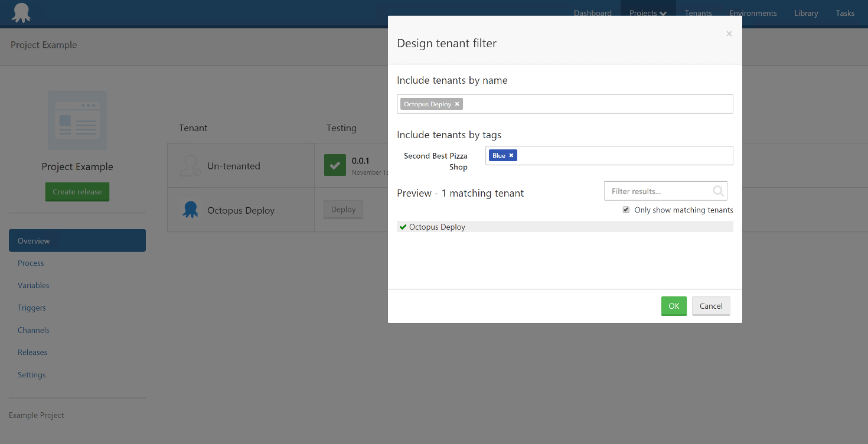This screenshot has height=444, width=868.
Task: Click the Octopus Deploy logo
Action: pyautogui.click(x=21, y=12)
